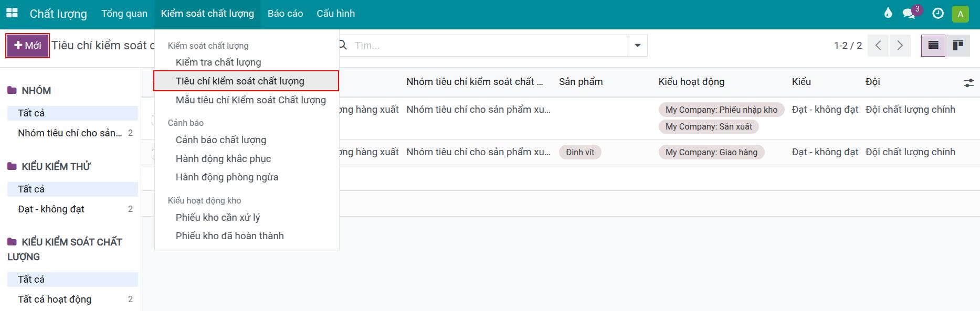The image size is (980, 311).
Task: Click the Chất lượng app title
Action: 58,14
